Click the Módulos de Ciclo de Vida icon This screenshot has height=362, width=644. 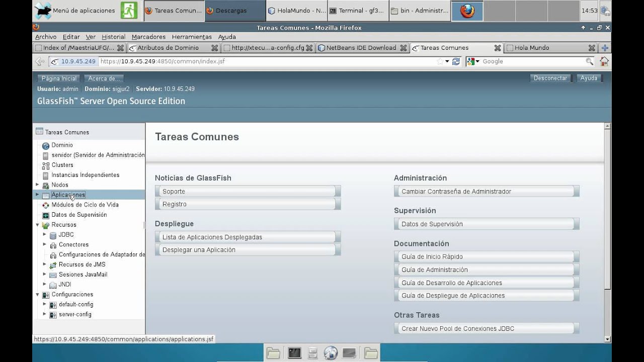tap(46, 205)
